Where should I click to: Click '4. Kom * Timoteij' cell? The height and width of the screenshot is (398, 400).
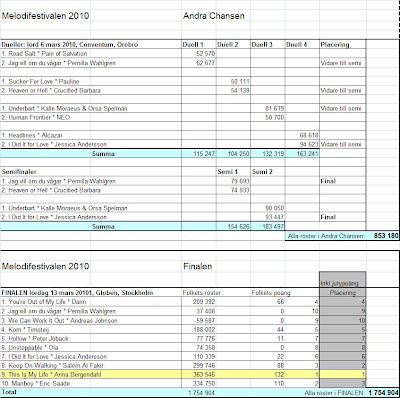(25, 329)
